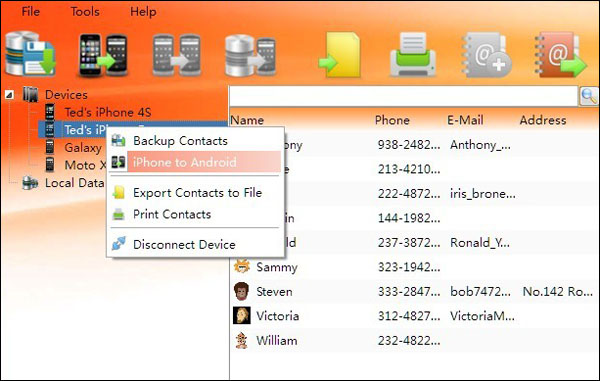600x381 pixels.
Task: Click Steven's avatar thumbnail
Action: coord(242,291)
